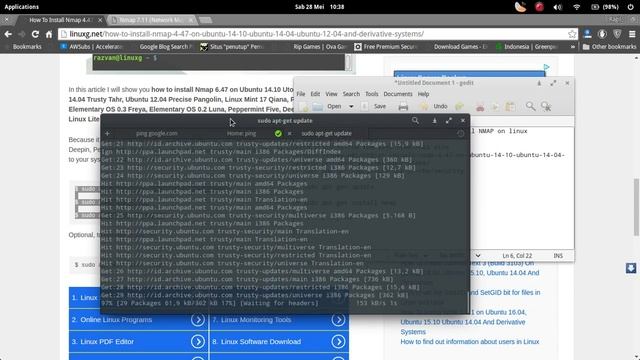Click the browser page vertical scrollbar

tap(636, 207)
